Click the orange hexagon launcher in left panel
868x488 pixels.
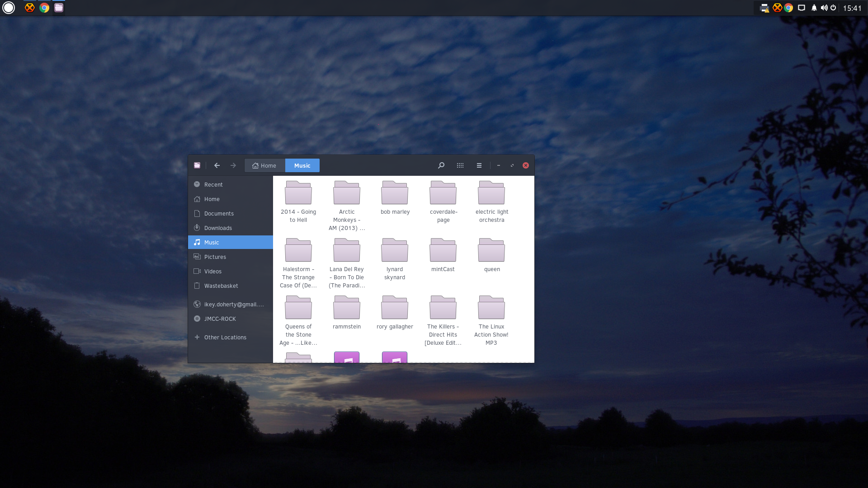pos(30,8)
